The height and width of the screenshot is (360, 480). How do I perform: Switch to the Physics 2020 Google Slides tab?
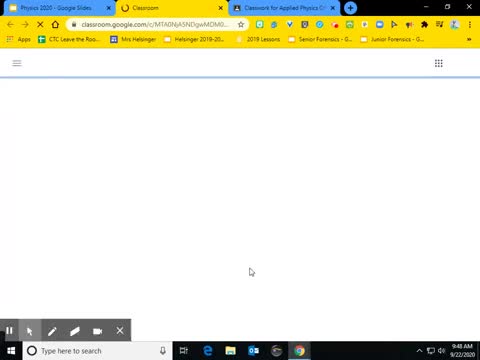(x=59, y=8)
